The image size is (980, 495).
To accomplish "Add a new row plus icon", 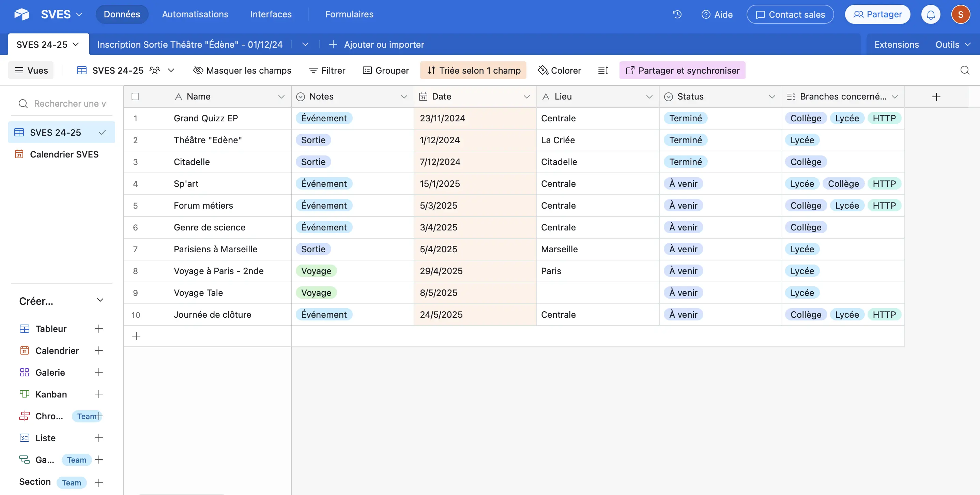I will tap(136, 336).
